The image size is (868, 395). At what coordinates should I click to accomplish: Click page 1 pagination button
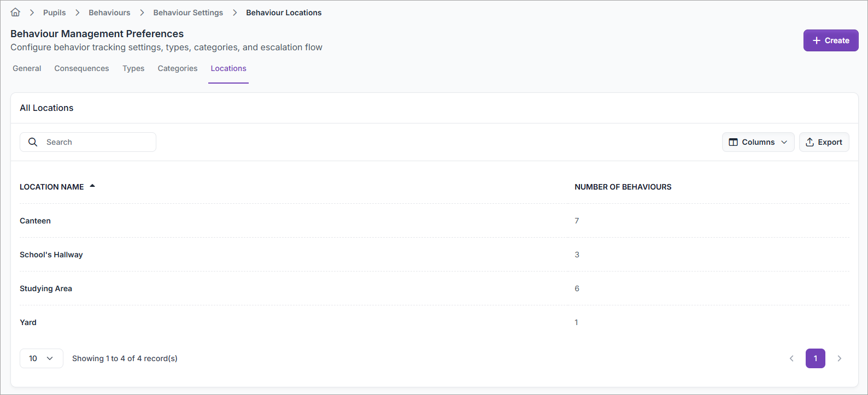[815, 358]
